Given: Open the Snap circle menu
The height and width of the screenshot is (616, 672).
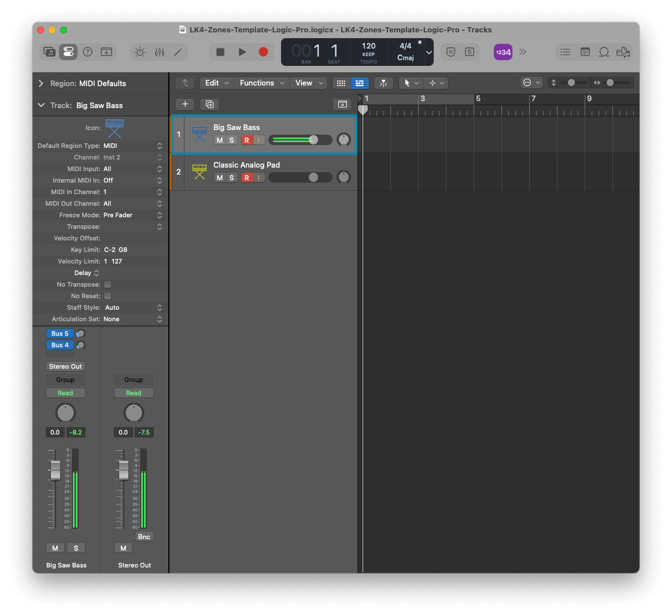Looking at the screenshot, I should (x=531, y=83).
